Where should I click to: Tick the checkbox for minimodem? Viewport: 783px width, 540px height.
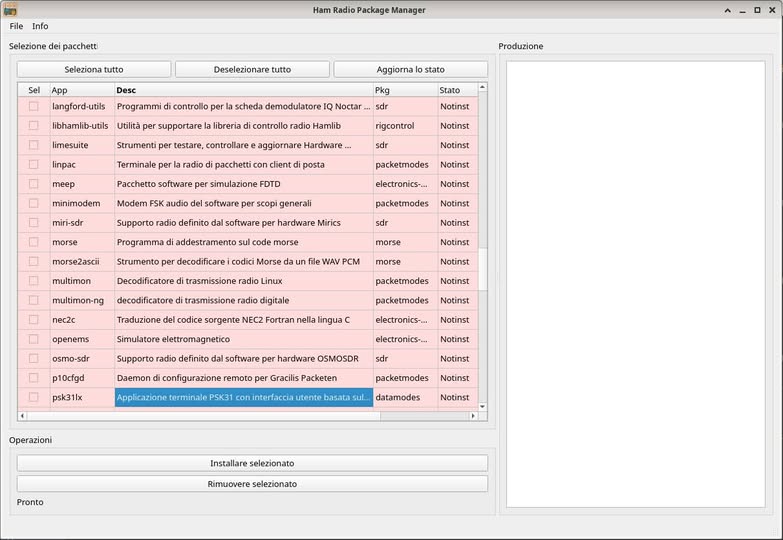click(x=33, y=203)
